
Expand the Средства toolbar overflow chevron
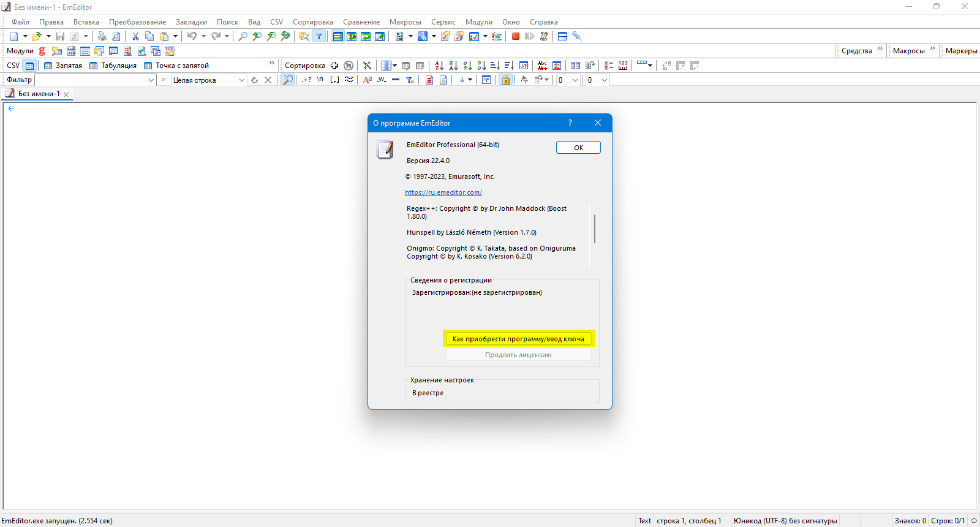tap(880, 49)
